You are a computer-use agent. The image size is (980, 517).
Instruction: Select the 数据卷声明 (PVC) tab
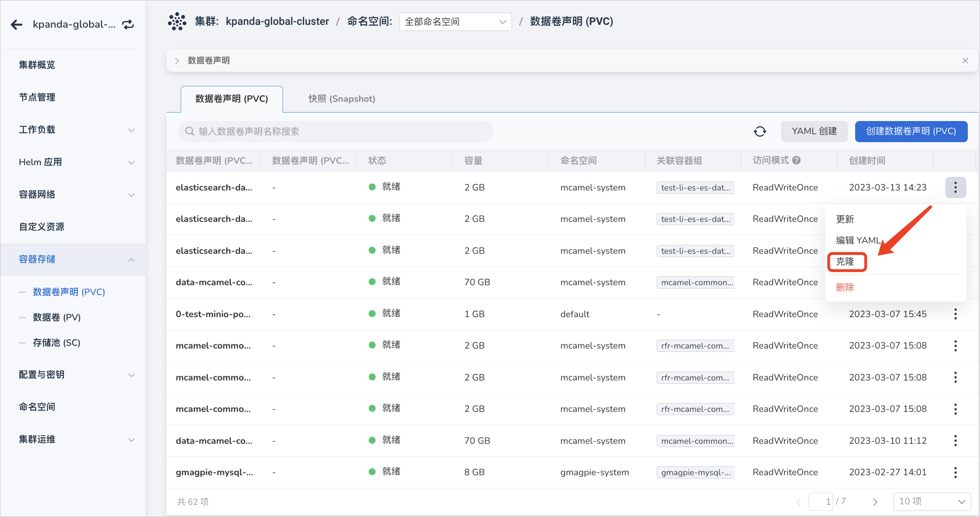(x=232, y=99)
